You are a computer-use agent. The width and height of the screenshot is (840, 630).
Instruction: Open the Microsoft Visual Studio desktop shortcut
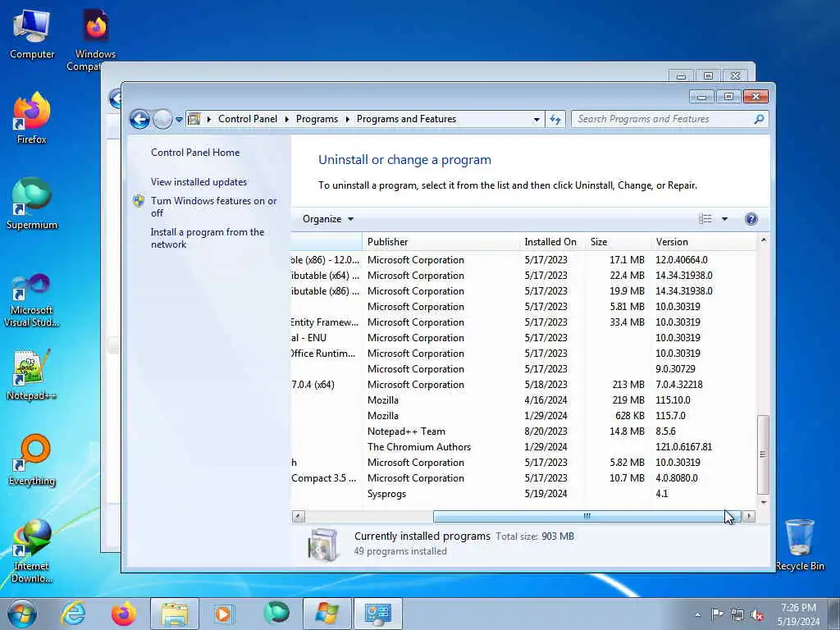32,300
